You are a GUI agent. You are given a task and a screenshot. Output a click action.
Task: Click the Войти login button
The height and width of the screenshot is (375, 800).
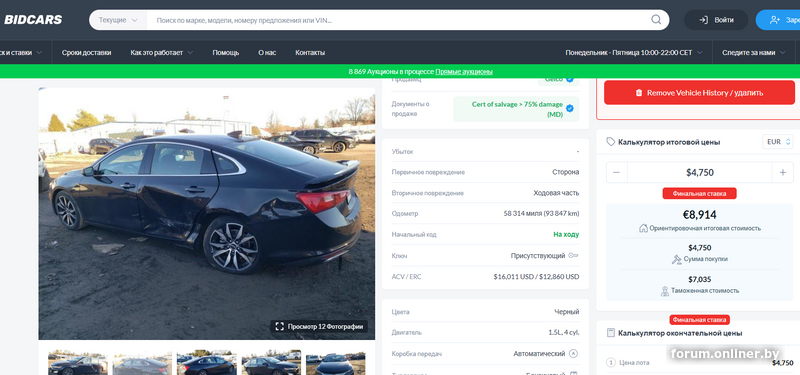pos(716,20)
